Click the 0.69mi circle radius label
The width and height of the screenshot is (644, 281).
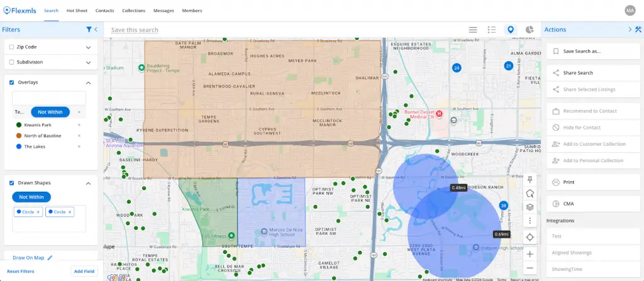(x=501, y=234)
